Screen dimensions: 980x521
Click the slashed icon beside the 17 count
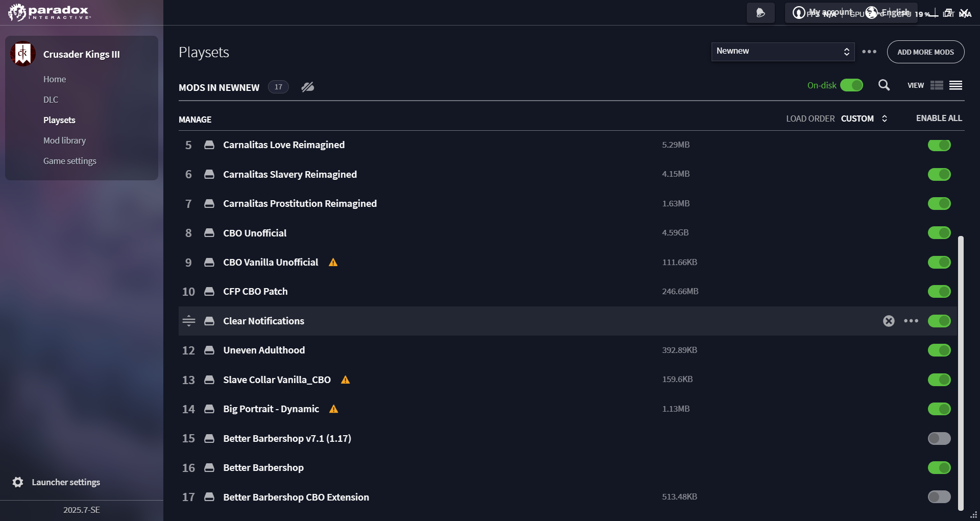(307, 87)
